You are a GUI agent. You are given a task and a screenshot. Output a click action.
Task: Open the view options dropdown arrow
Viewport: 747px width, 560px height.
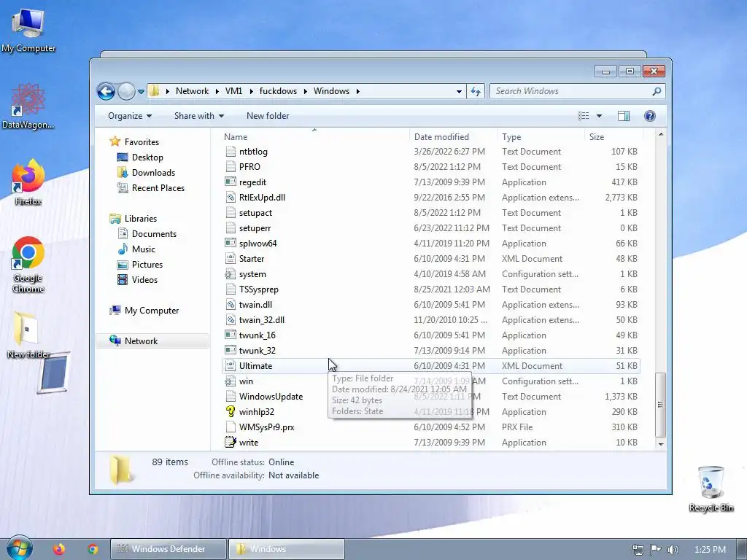tap(600, 116)
